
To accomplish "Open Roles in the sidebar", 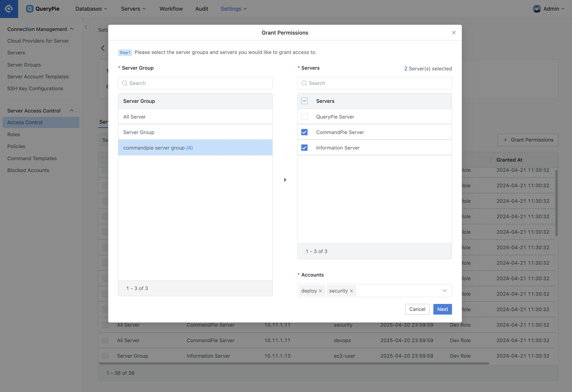I will (x=14, y=134).
